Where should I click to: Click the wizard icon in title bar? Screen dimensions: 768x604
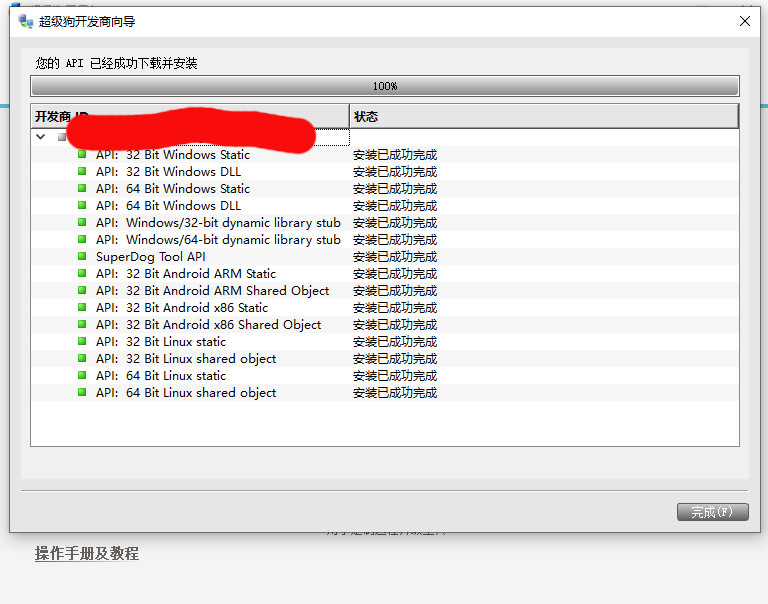click(25, 21)
